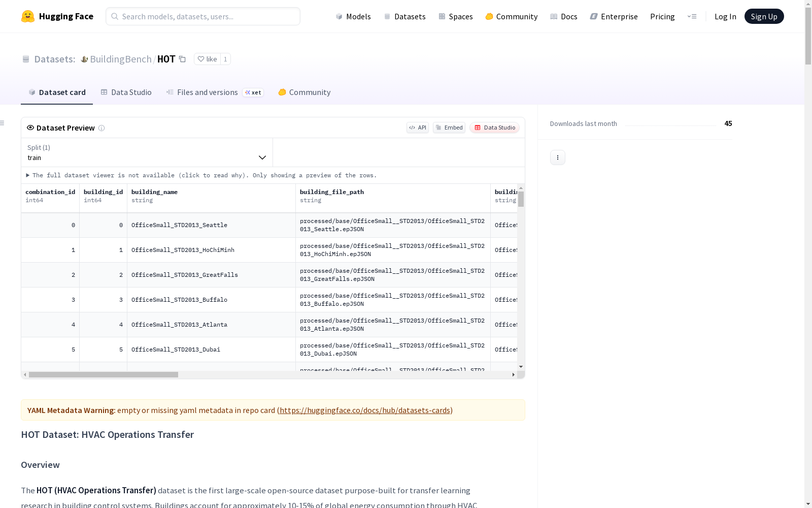The width and height of the screenshot is (812, 508).
Task: Click the HOT dataset name link
Action: point(166,59)
